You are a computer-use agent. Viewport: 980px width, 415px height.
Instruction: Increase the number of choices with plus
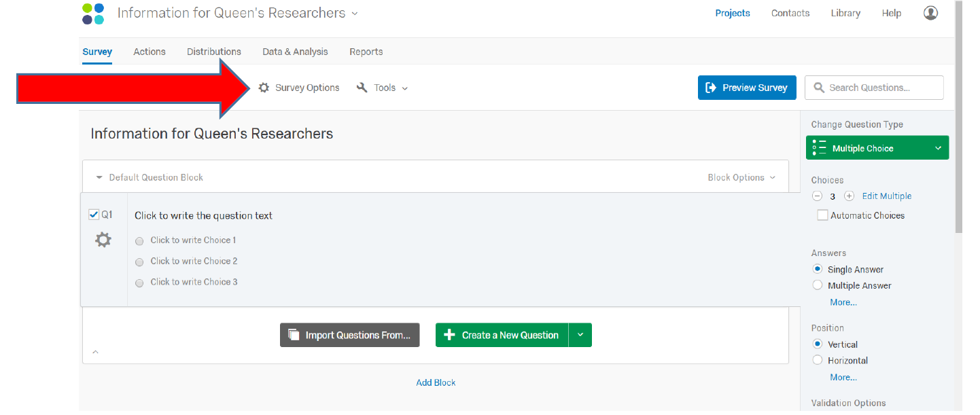click(849, 196)
